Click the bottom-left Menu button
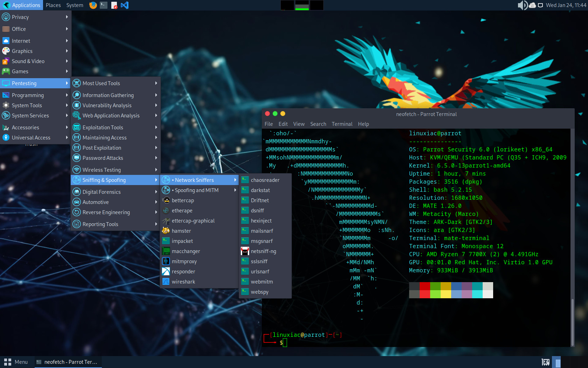 (x=16, y=362)
